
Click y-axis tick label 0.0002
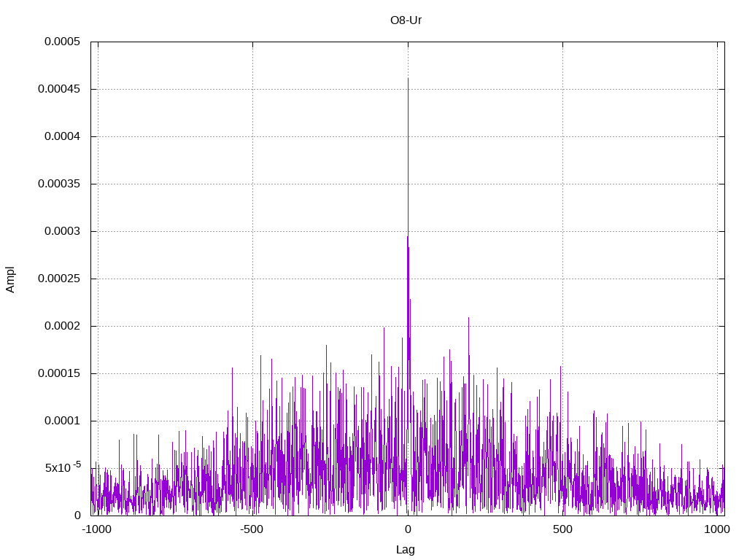63,326
